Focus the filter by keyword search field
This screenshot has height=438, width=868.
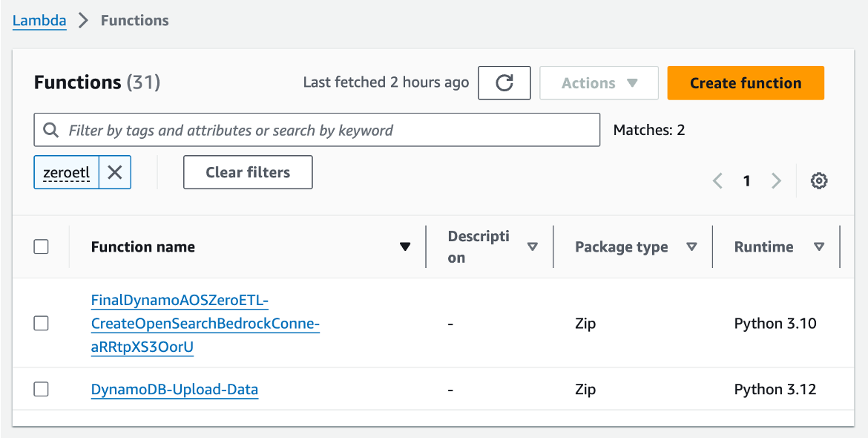tap(326, 130)
